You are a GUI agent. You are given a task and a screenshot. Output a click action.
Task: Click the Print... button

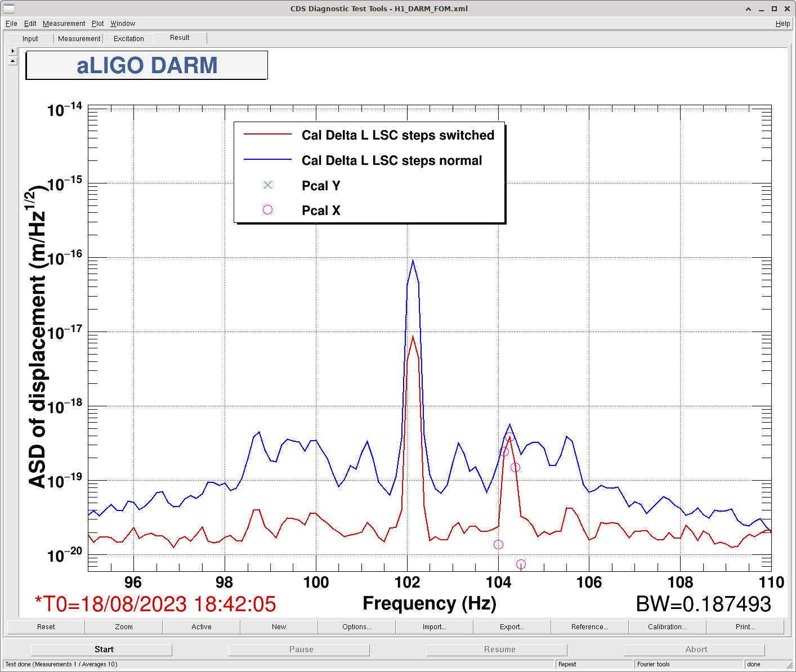(745, 627)
